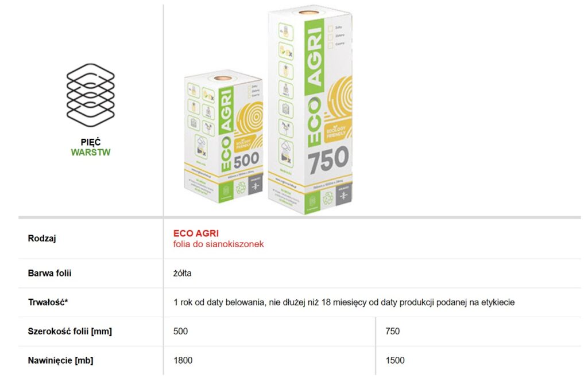
Task: Click the "żółta" film color value
Action: point(183,273)
